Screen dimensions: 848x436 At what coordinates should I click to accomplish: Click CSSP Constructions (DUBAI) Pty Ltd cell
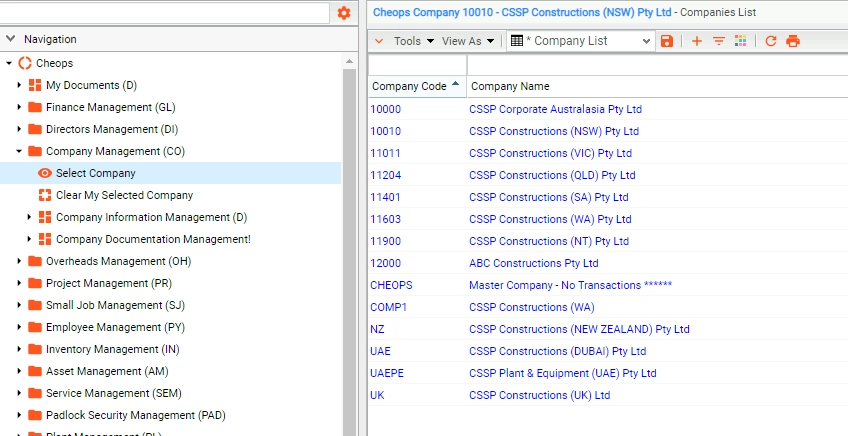point(558,352)
